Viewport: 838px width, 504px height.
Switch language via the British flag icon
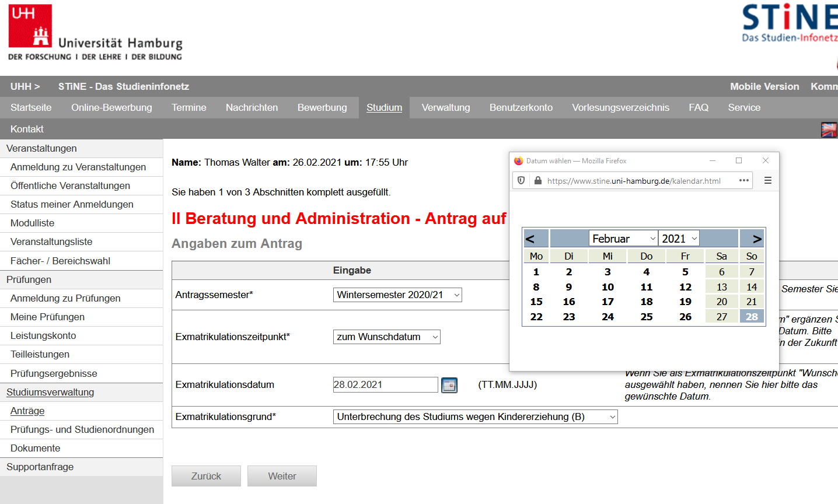pyautogui.click(x=830, y=129)
